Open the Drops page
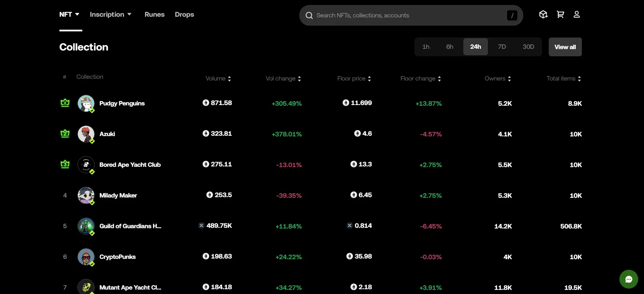644x294 pixels. (x=184, y=14)
